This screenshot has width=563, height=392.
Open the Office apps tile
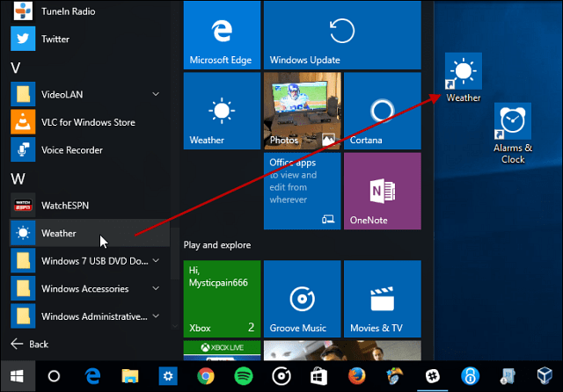303,191
